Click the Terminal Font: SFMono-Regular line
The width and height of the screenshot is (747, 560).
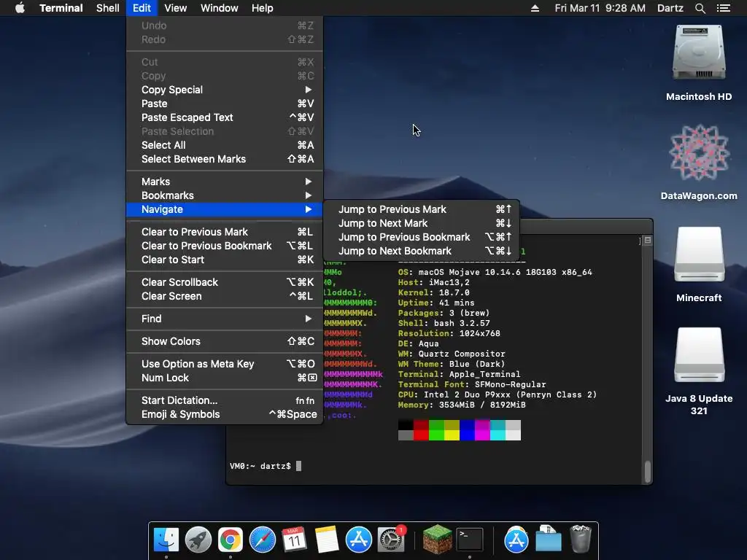click(472, 384)
